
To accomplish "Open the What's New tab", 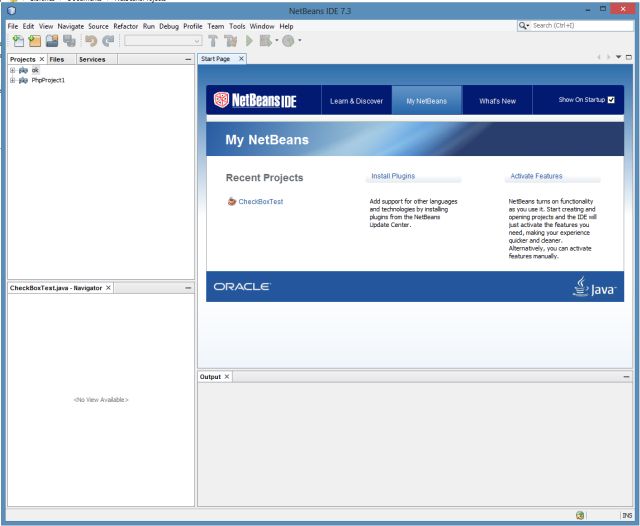I will tap(497, 101).
